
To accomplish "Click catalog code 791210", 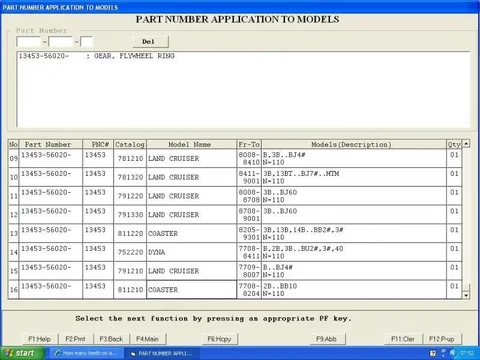I will pyautogui.click(x=130, y=271).
